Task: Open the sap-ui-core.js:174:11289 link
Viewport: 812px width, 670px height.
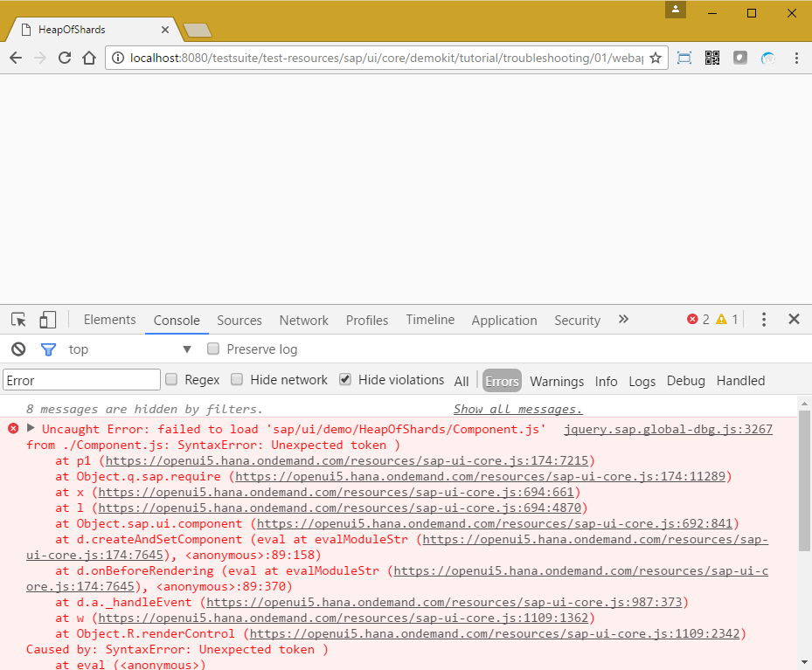Action: tap(480, 476)
